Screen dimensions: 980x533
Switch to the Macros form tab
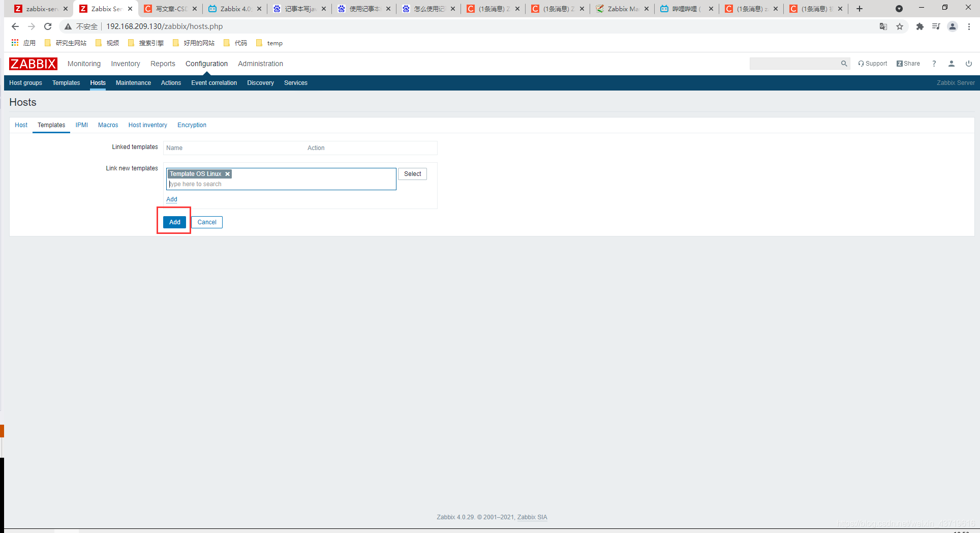click(x=108, y=125)
